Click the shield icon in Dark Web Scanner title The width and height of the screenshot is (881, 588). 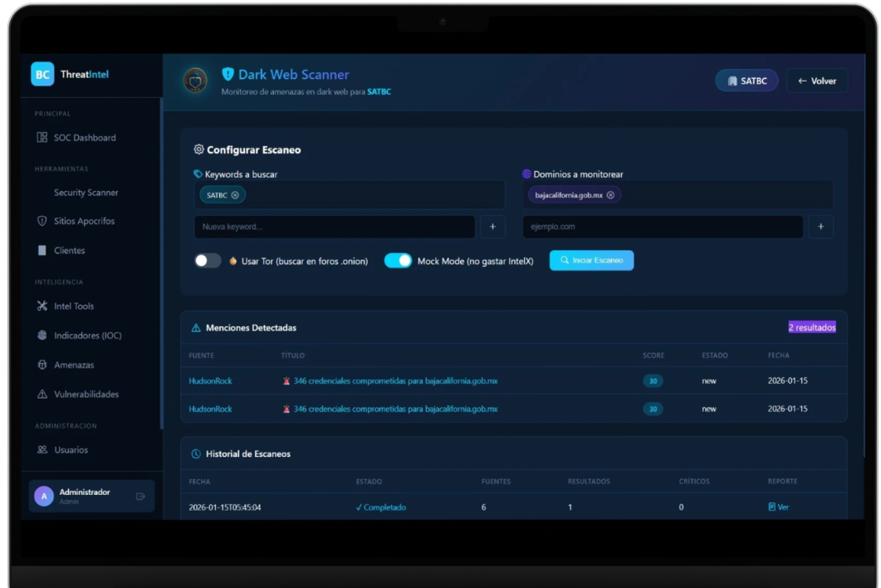click(x=228, y=74)
